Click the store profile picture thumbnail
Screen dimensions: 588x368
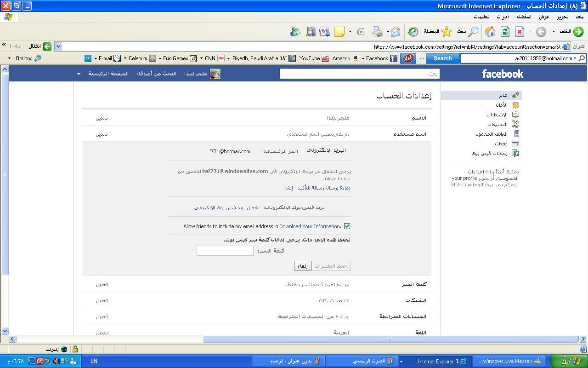tap(215, 74)
